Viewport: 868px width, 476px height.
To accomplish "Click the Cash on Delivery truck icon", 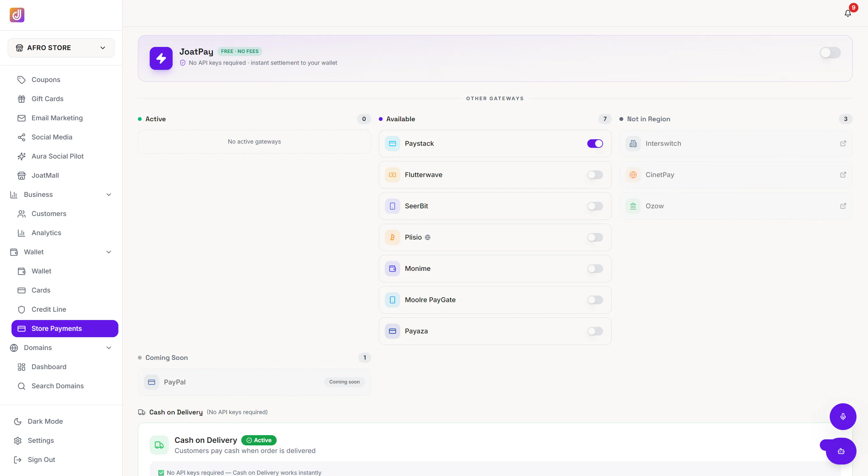I will 159,445.
